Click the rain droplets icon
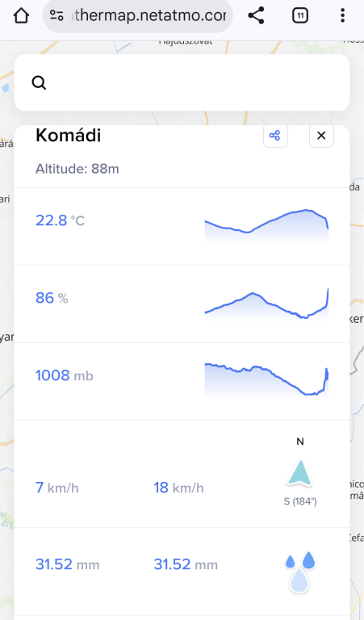Screen dimensions: 364x620 click(x=300, y=572)
